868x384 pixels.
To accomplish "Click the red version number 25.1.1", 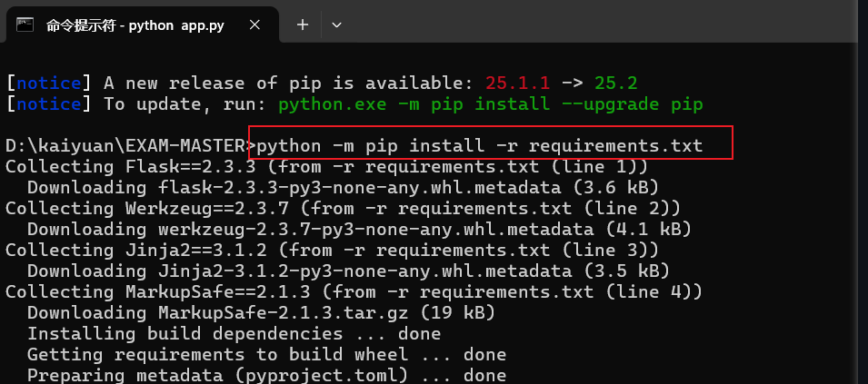I will [517, 84].
